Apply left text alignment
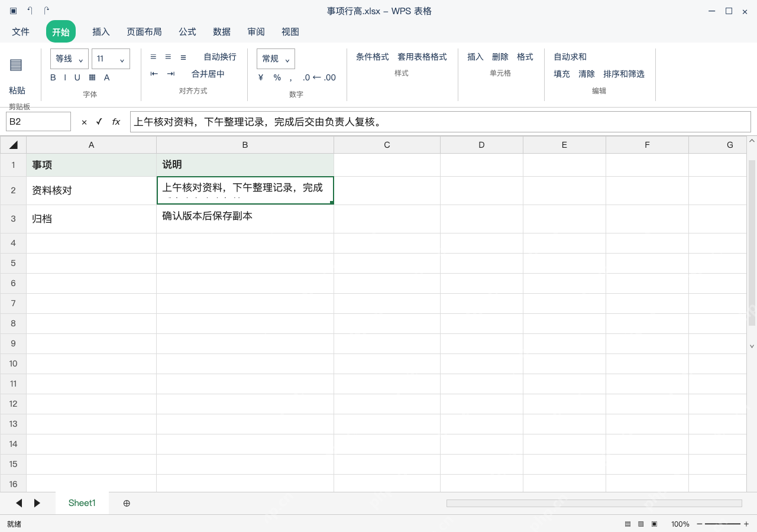The image size is (757, 532). [x=153, y=57]
